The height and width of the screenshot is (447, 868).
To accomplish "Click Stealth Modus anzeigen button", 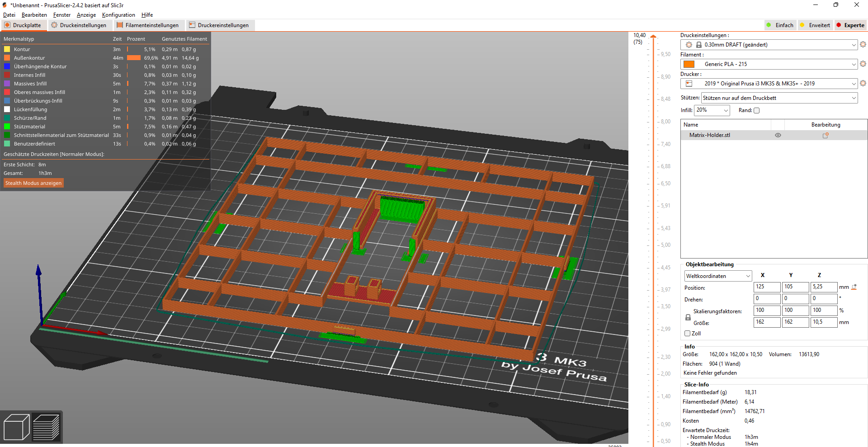I will (x=33, y=183).
